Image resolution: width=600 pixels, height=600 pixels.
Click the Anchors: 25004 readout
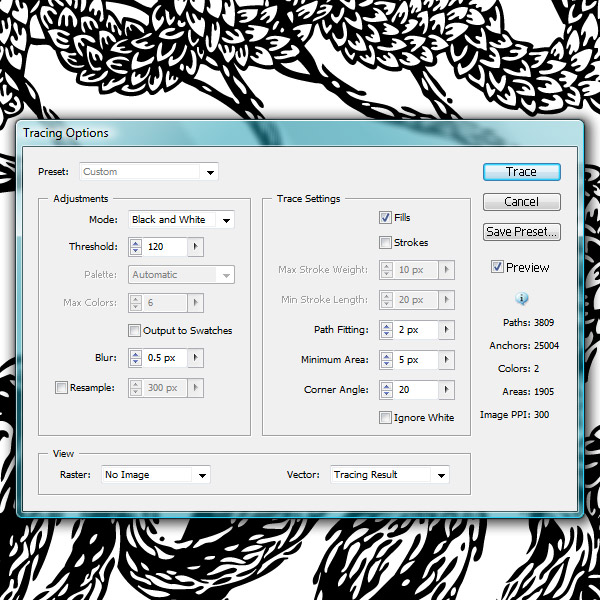[x=524, y=346]
